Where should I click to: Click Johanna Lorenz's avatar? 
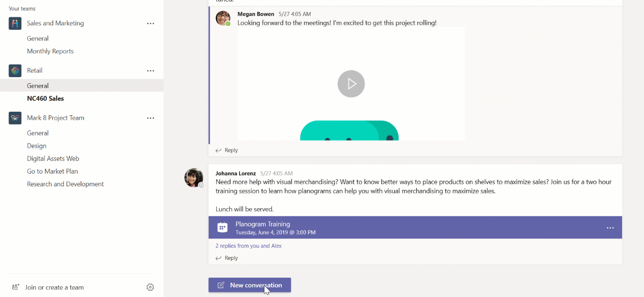coord(194,177)
